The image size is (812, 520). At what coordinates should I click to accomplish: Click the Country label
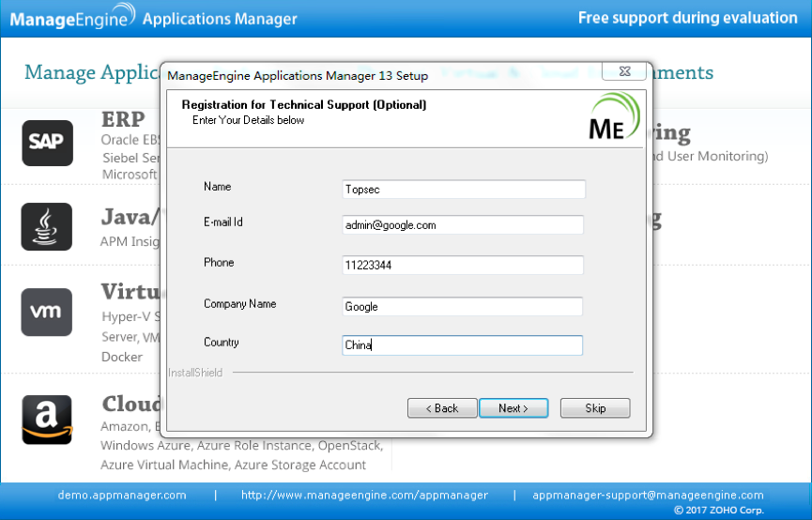[222, 343]
